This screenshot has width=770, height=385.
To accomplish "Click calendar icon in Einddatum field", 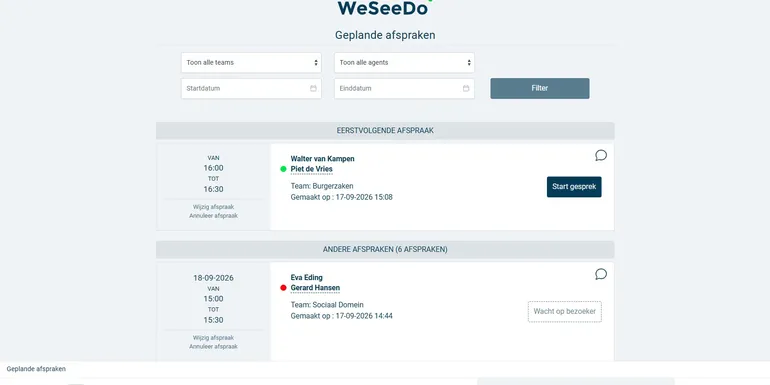I will coord(466,88).
